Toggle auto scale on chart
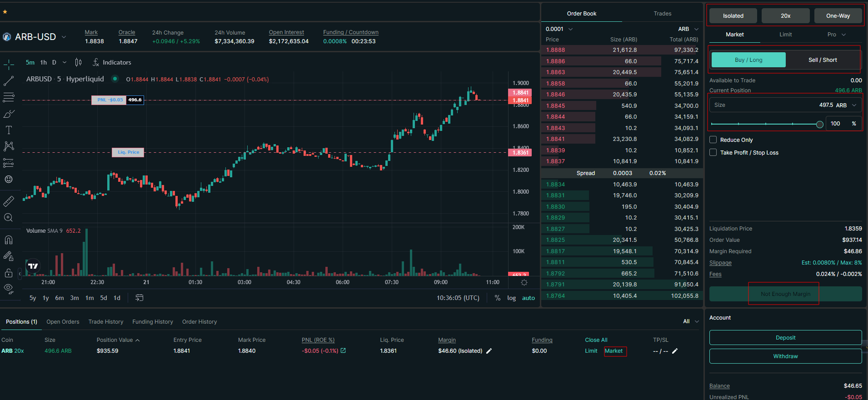 529,298
